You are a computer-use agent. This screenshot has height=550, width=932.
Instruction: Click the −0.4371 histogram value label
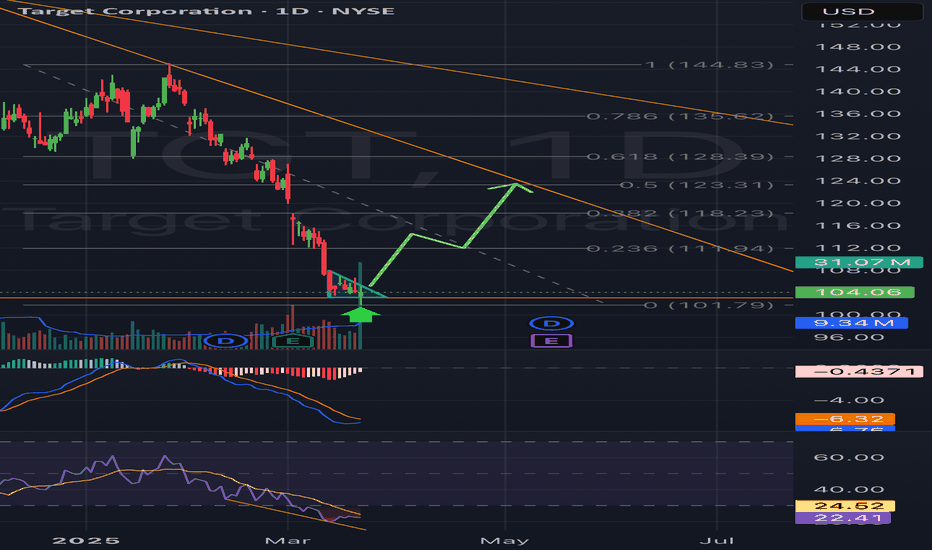(858, 372)
